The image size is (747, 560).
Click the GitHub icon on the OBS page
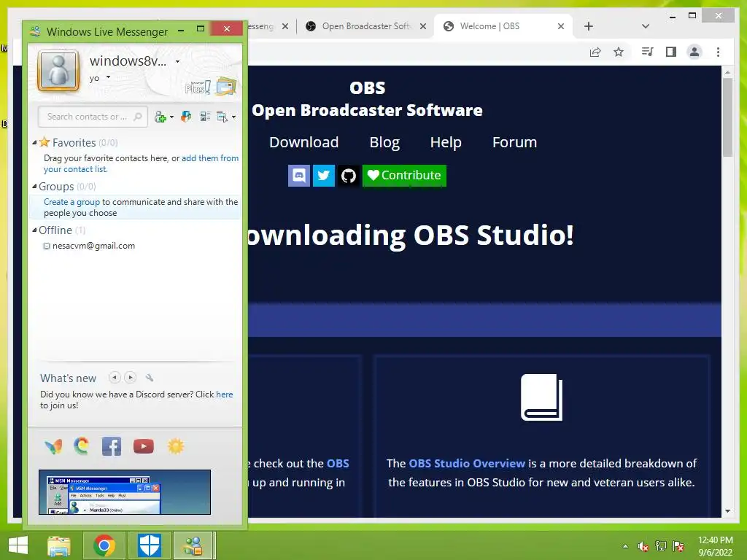[349, 176]
